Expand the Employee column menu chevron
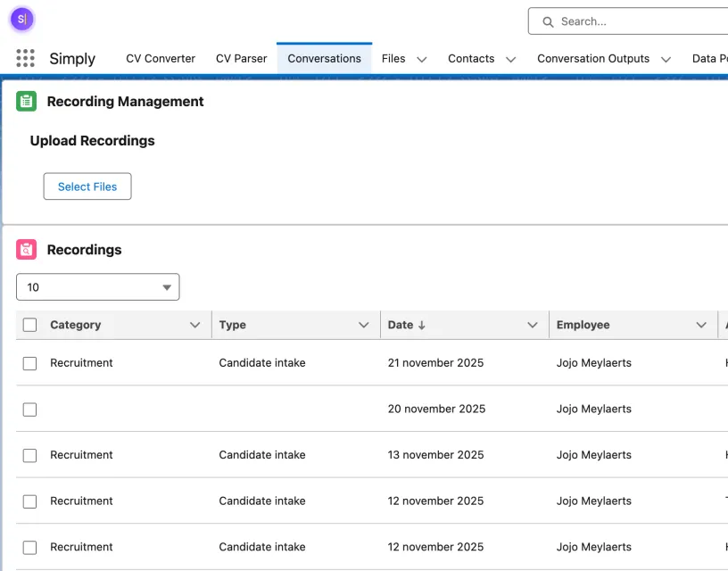 click(x=701, y=325)
